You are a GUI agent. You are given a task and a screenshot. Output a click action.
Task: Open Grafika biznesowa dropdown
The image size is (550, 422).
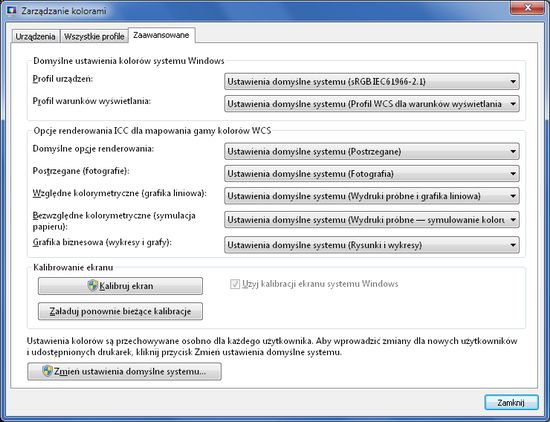point(372,245)
